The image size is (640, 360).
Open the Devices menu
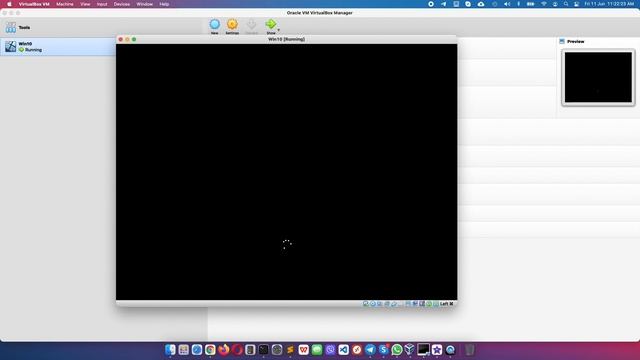point(122,4)
